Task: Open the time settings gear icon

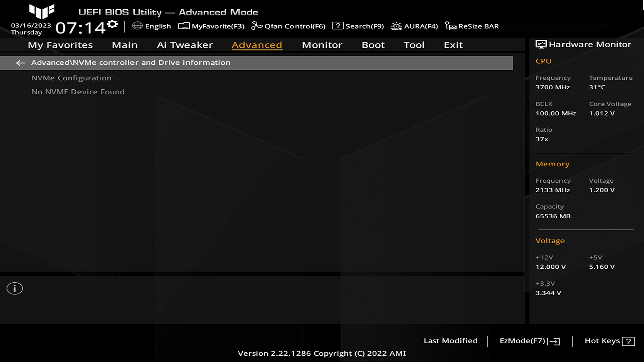Action: (x=112, y=24)
